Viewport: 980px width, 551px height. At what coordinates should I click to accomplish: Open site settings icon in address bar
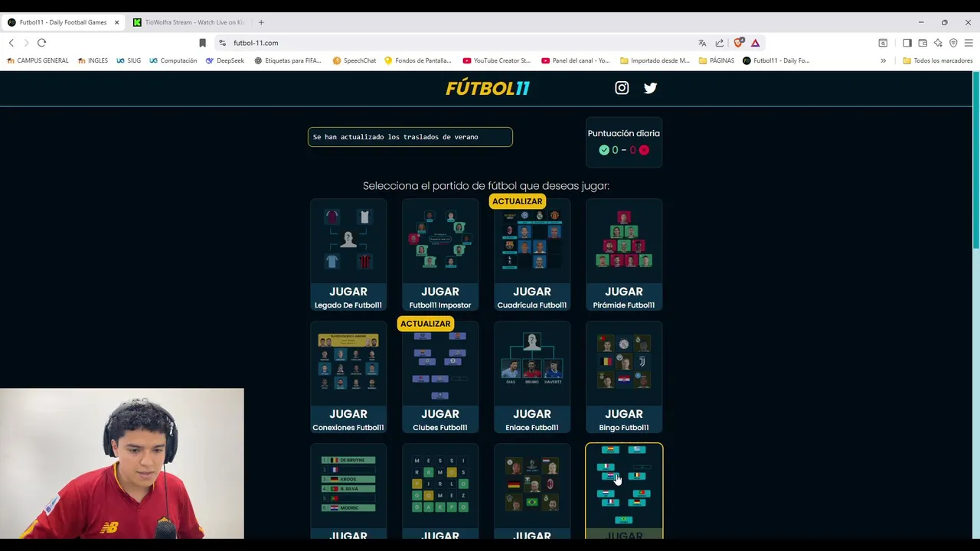(x=222, y=43)
